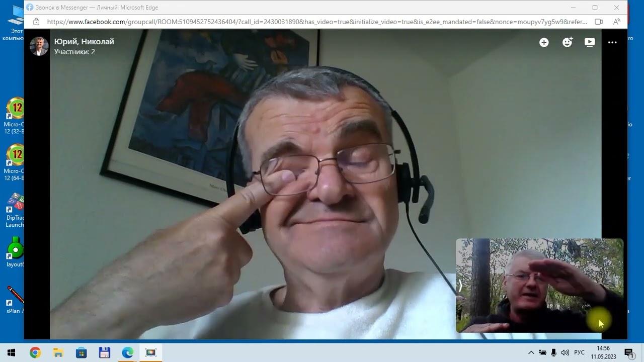Click the self-view video thumbnail
This screenshot has height=362, width=644.
pyautogui.click(x=539, y=285)
